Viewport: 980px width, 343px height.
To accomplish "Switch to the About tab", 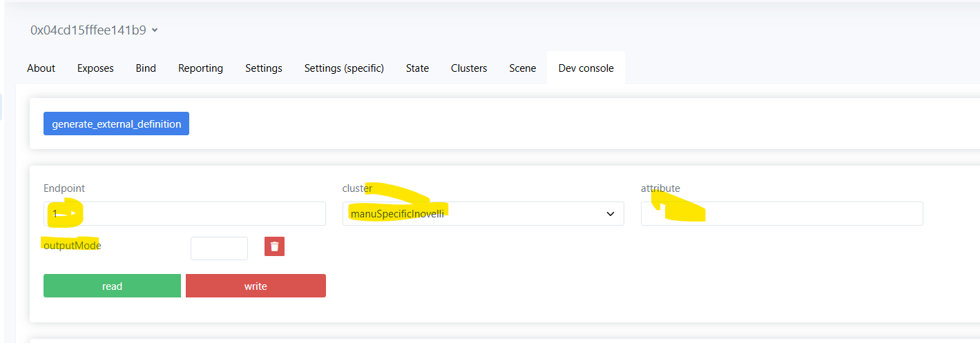I will (x=41, y=68).
